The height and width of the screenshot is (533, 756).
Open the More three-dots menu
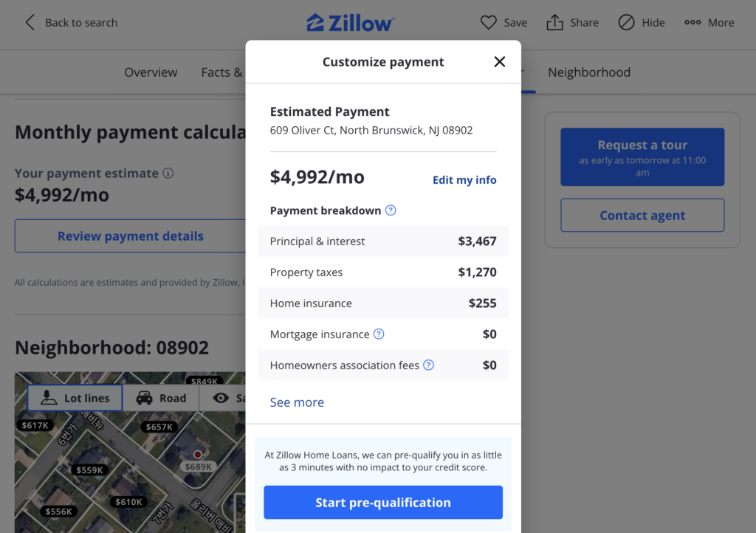point(693,22)
